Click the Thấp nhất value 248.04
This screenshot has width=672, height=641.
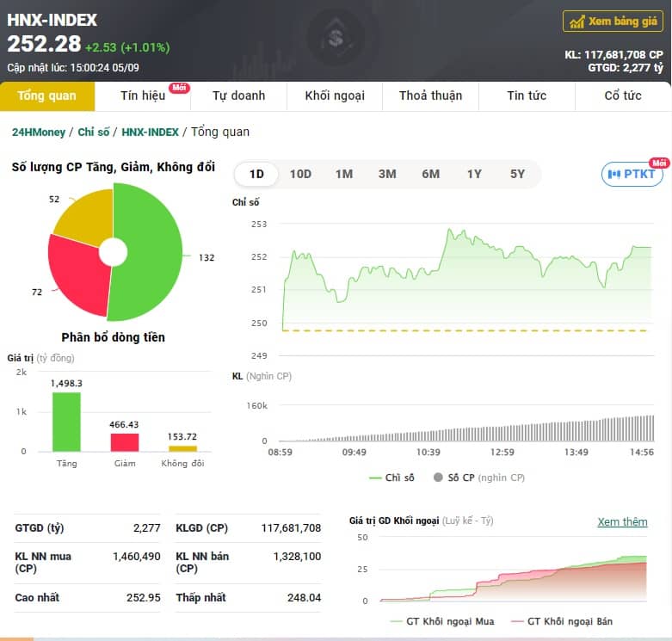point(304,598)
